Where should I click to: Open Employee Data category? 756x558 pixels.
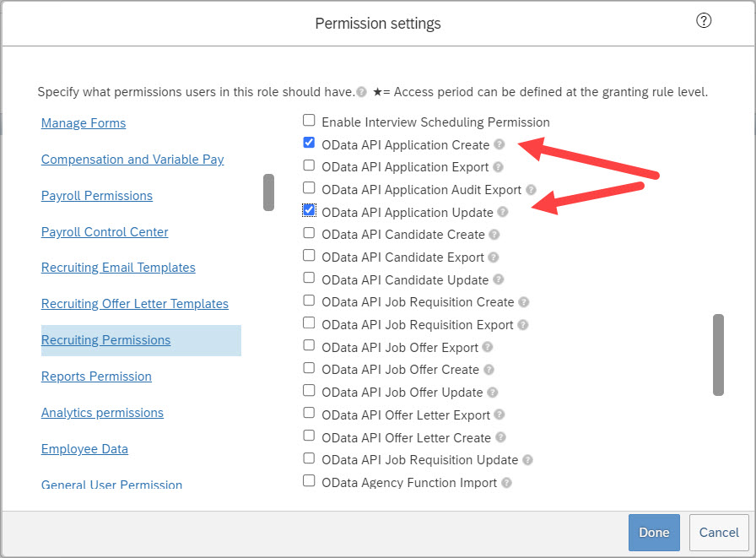pyautogui.click(x=85, y=449)
